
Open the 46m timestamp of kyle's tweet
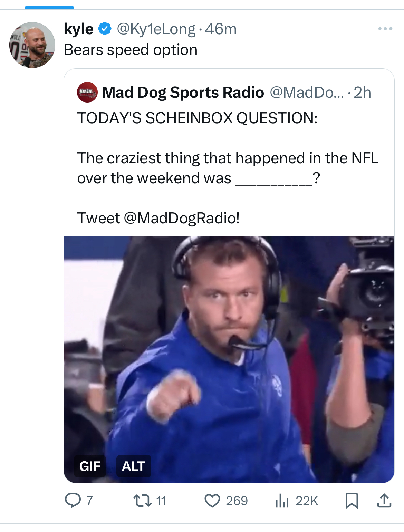221,29
